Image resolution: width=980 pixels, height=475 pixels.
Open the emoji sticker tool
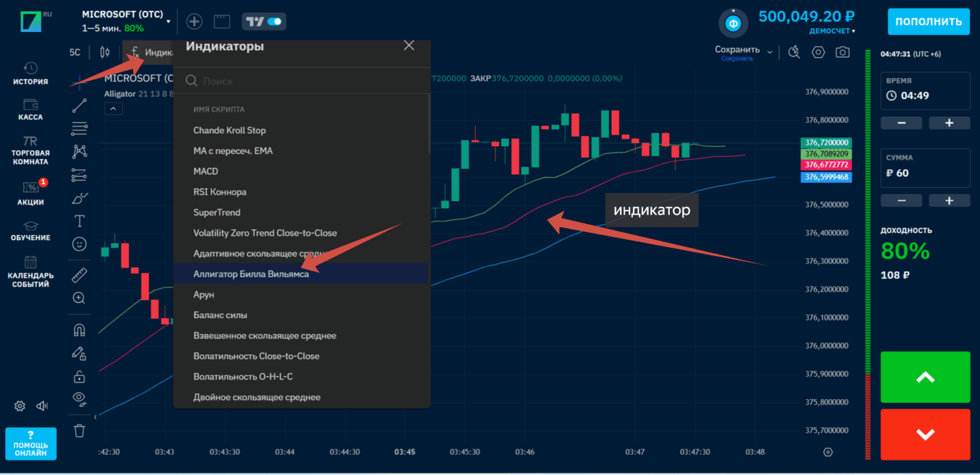(x=79, y=244)
